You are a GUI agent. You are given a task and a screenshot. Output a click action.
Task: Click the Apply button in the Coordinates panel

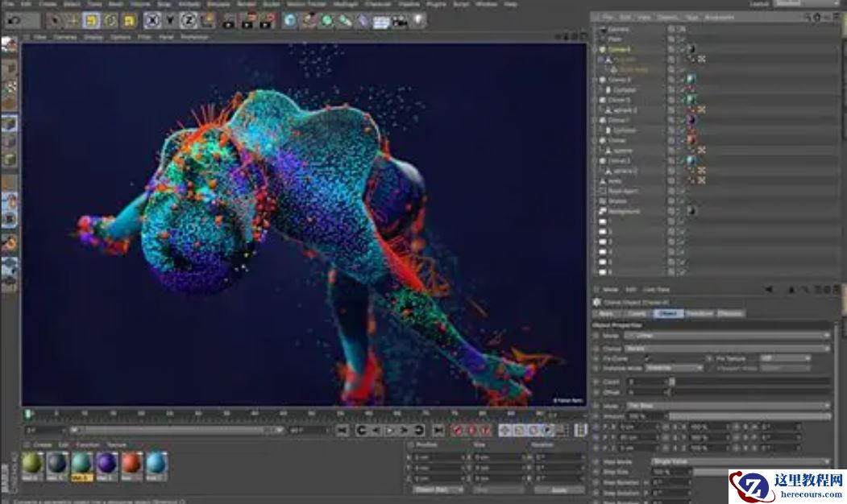559,489
